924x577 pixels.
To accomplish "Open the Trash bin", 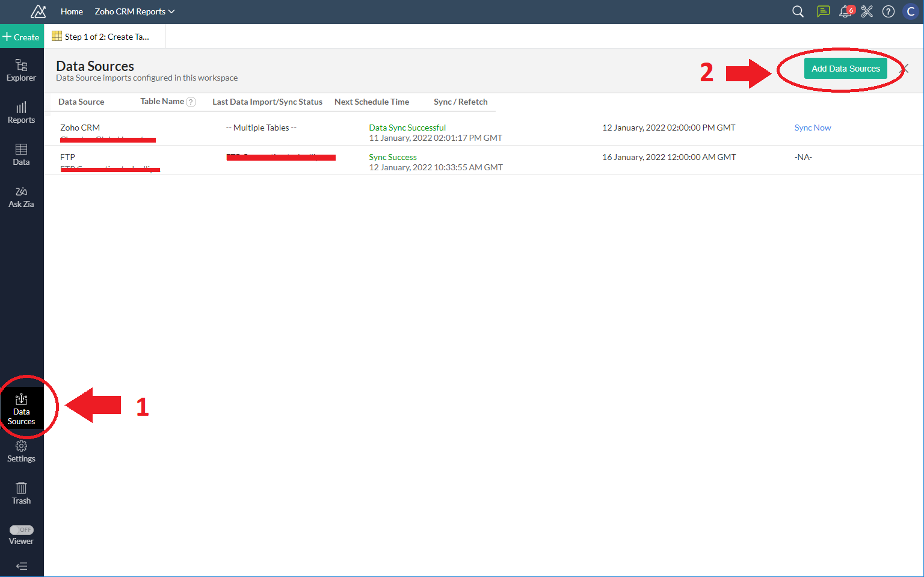I will (x=21, y=493).
